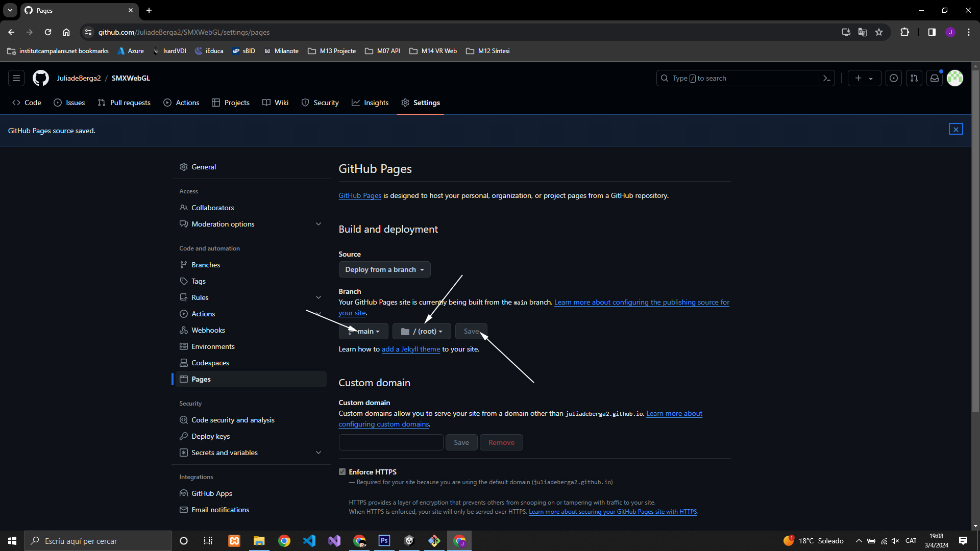980x551 pixels.
Task: Click the custom domain text field
Action: tap(391, 442)
